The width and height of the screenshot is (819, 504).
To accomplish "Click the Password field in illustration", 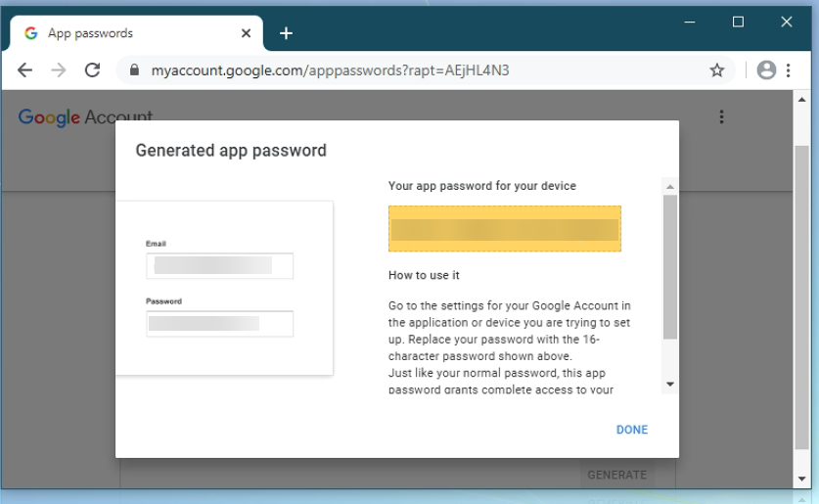I will 219,324.
